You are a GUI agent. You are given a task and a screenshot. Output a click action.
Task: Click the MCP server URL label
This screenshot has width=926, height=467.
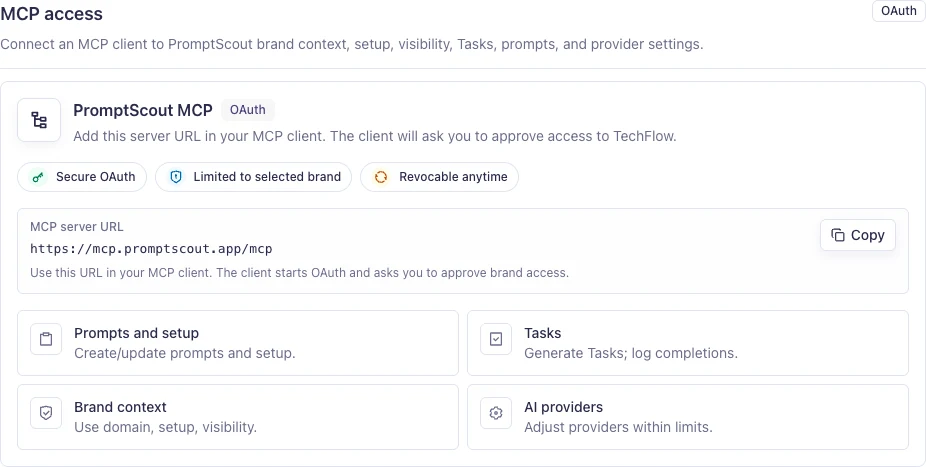(77, 227)
